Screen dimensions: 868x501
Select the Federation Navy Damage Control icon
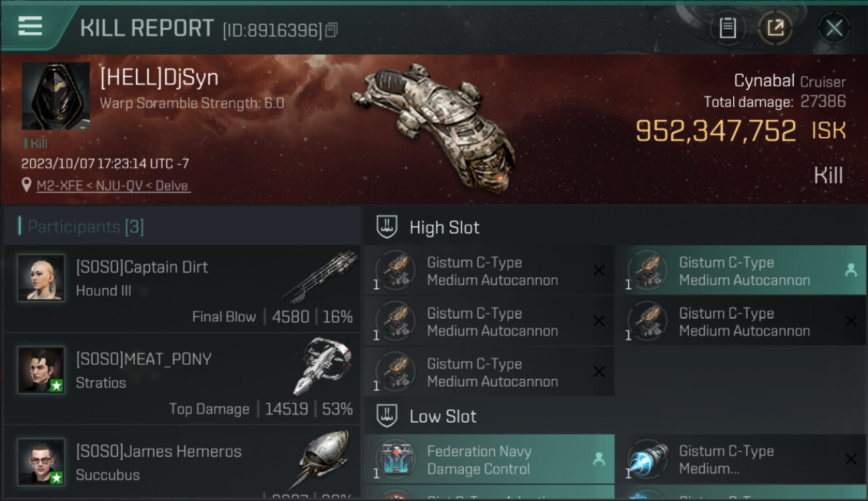(396, 460)
